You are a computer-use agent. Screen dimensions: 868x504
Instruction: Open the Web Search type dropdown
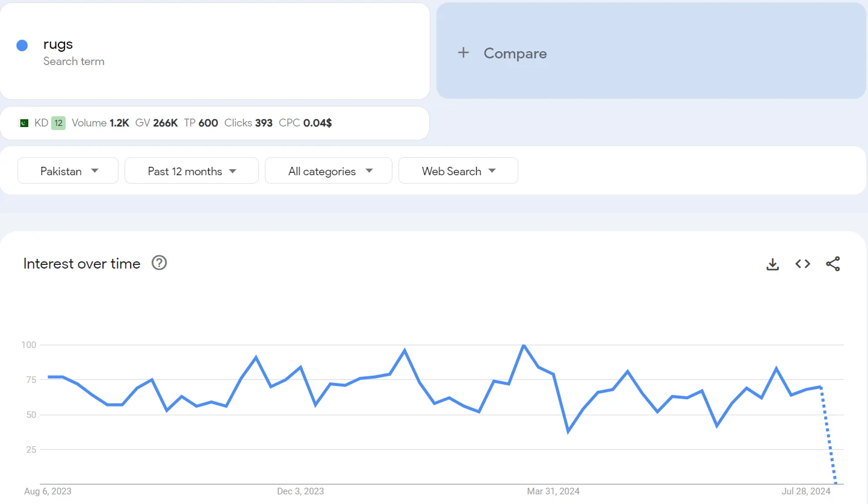458,170
